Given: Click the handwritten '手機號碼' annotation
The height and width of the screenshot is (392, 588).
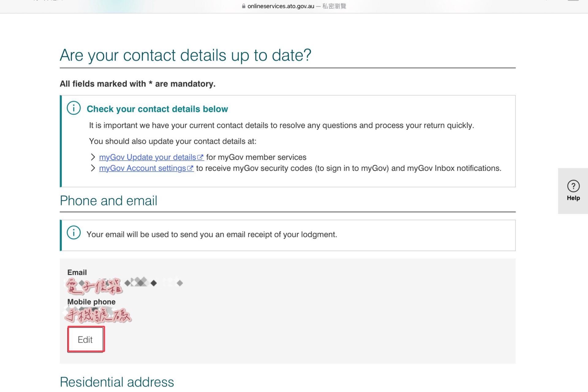Looking at the screenshot, I should pos(98,316).
